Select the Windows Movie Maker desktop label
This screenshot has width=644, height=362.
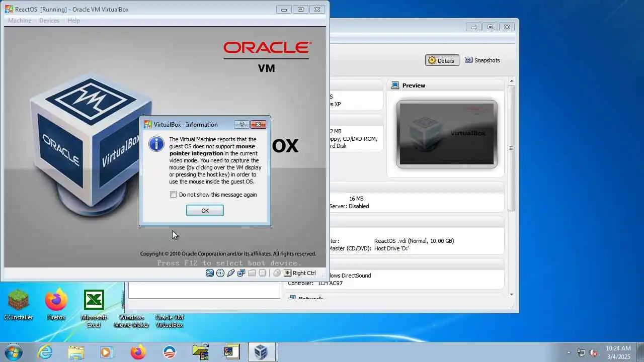tap(132, 321)
